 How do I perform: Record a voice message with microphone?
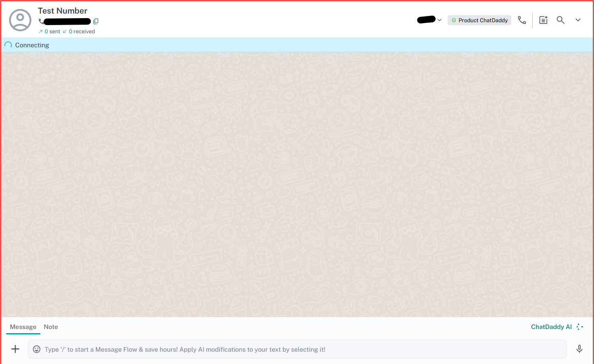coord(579,349)
